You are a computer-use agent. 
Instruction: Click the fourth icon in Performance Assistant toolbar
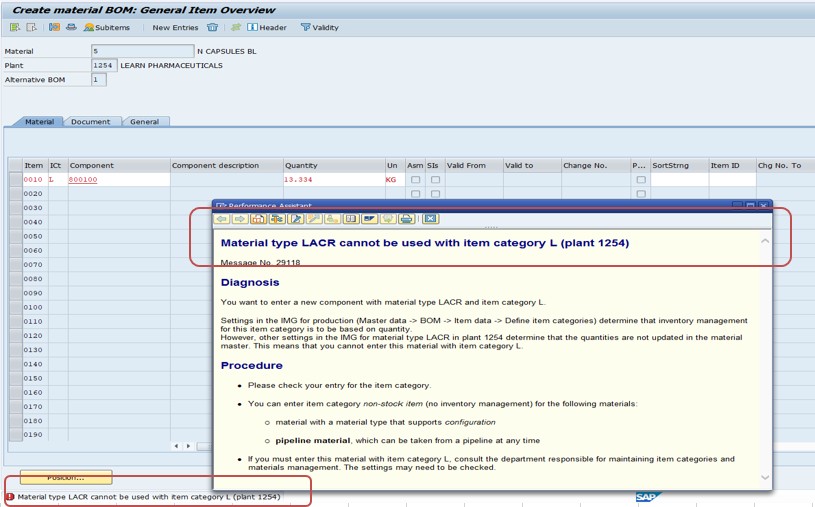(x=277, y=219)
